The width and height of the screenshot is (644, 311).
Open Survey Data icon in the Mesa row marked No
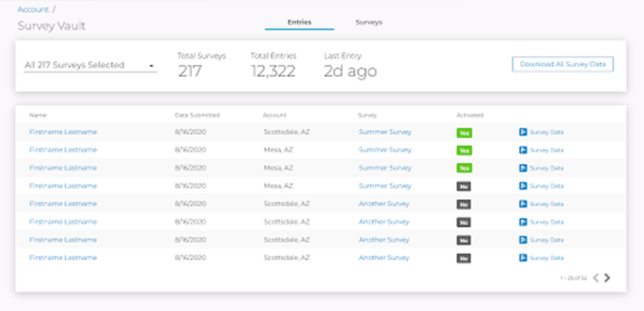pos(523,186)
